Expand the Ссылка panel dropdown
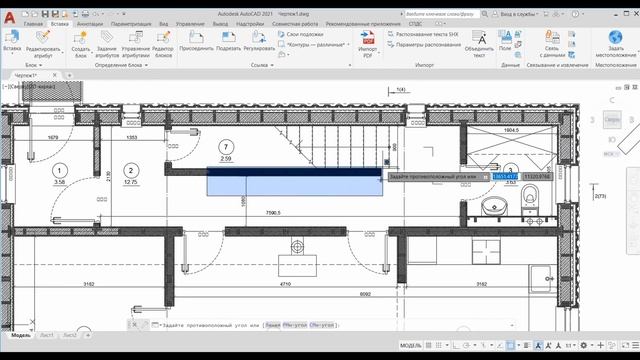This screenshot has height=360, width=640. point(262,65)
